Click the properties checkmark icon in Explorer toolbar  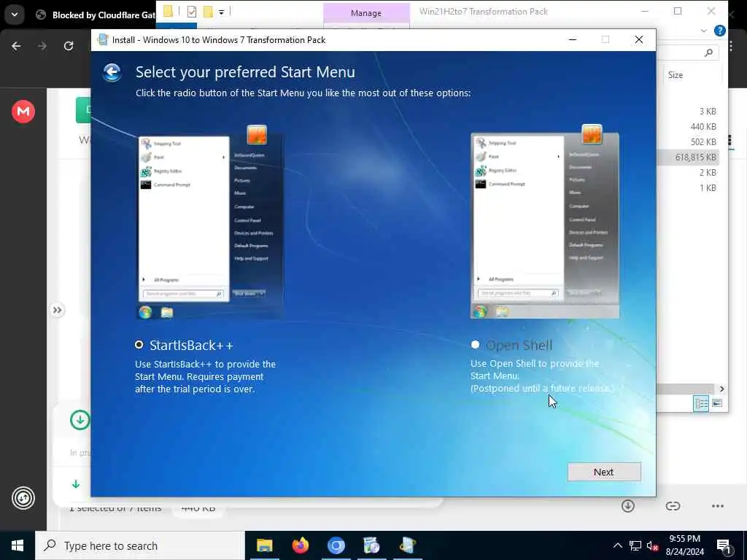click(192, 12)
